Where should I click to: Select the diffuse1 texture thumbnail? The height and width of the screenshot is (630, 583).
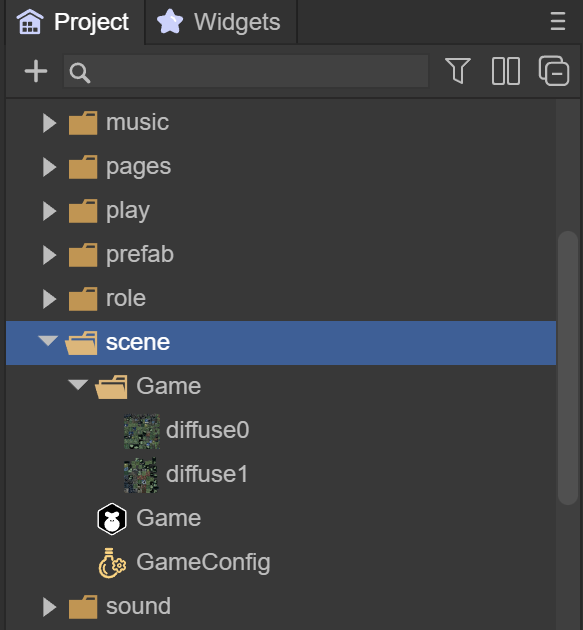141,475
